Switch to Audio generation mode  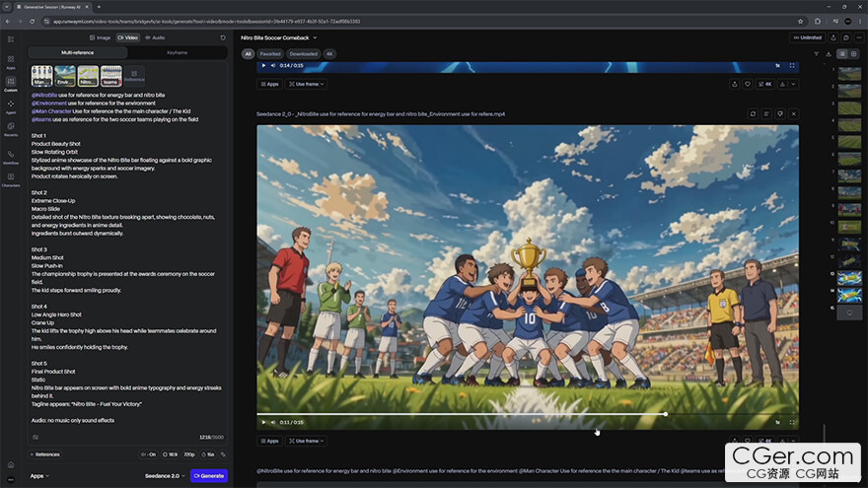[x=155, y=37]
